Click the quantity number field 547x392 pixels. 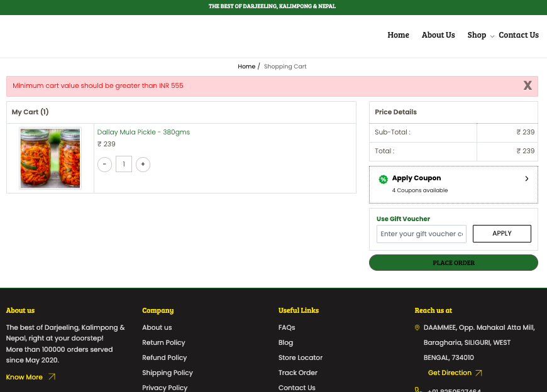coord(124,165)
